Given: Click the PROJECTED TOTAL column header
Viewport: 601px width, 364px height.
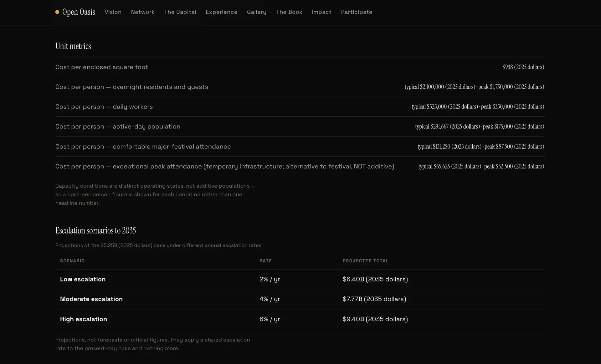Looking at the screenshot, I should point(365,261).
